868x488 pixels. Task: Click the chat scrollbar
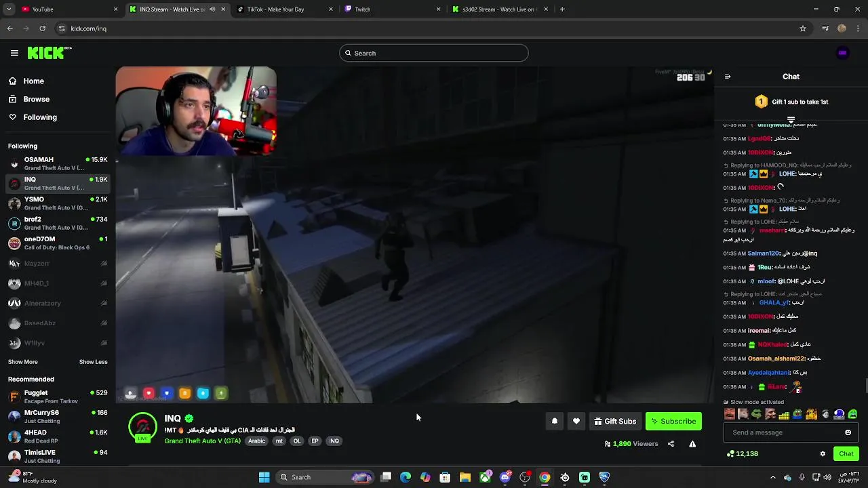click(866, 386)
